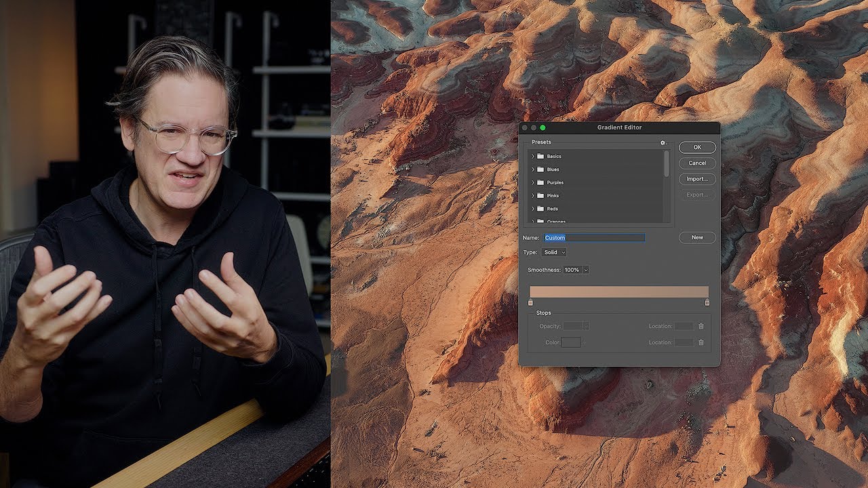This screenshot has height=488, width=868.
Task: Click the 'Gradient Editor' title bar text
Action: pos(619,127)
